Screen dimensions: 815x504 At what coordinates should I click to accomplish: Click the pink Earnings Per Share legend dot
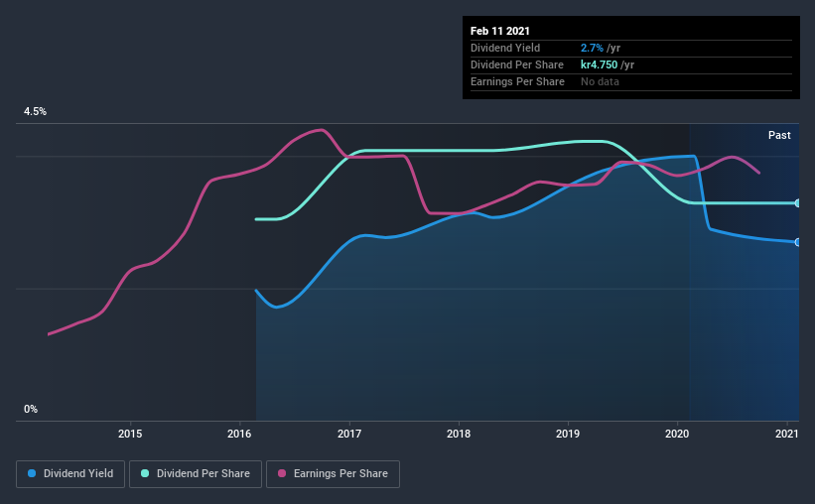pyautogui.click(x=282, y=473)
